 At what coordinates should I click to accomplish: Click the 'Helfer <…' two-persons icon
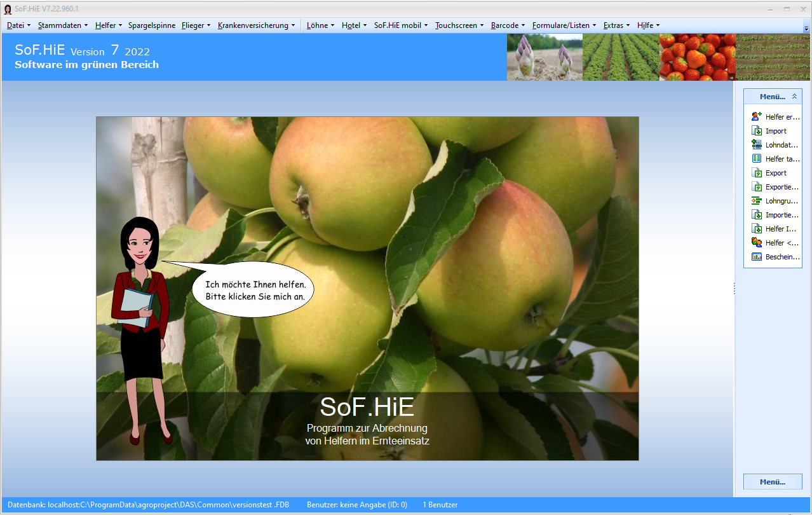tap(756, 243)
